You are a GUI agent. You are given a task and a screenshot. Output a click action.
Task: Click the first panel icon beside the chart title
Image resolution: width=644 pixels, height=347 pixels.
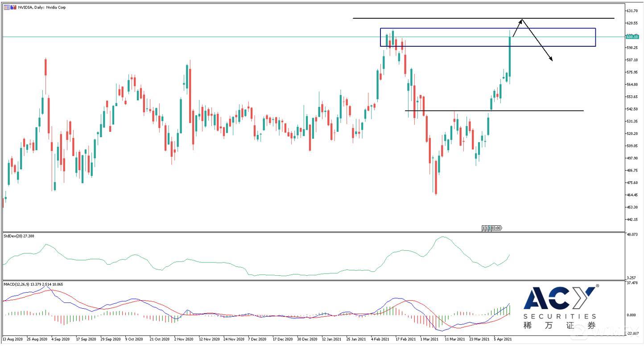[6, 7]
